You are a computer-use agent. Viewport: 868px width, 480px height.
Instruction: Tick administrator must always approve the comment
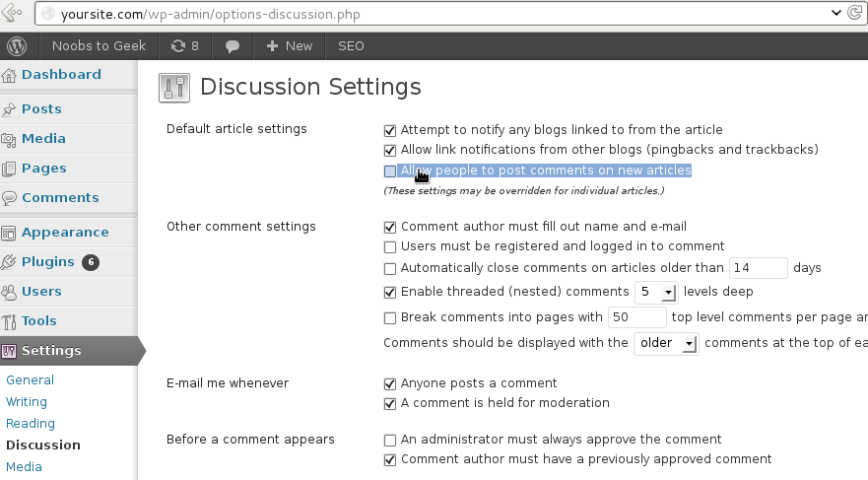coord(390,441)
